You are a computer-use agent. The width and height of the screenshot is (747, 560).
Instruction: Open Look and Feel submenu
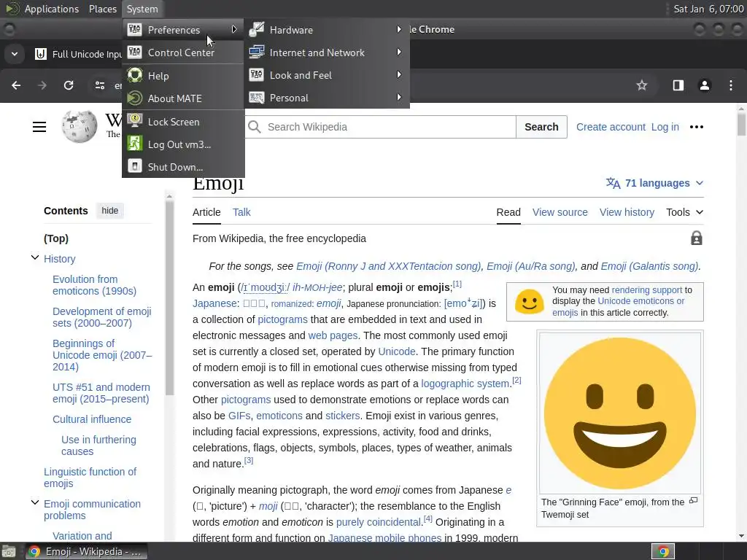coord(327,75)
